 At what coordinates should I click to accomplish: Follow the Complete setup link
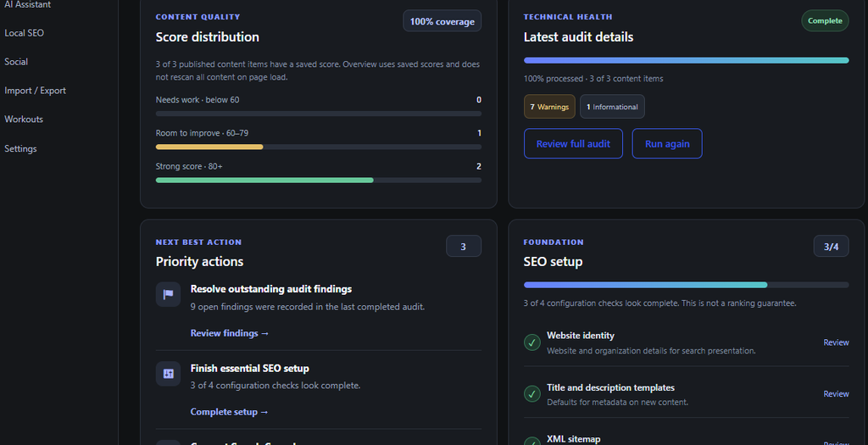tap(229, 412)
